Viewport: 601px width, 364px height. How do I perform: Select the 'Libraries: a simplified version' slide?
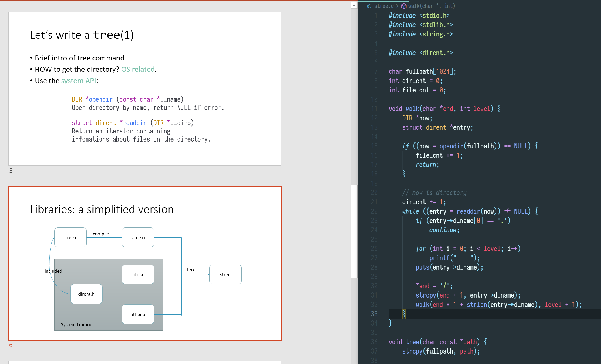click(144, 263)
